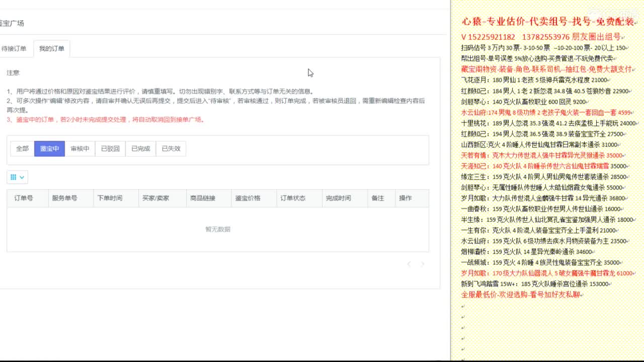The image size is (644, 362).
Task: Switch to the 我的订单 tab
Action: 52,48
